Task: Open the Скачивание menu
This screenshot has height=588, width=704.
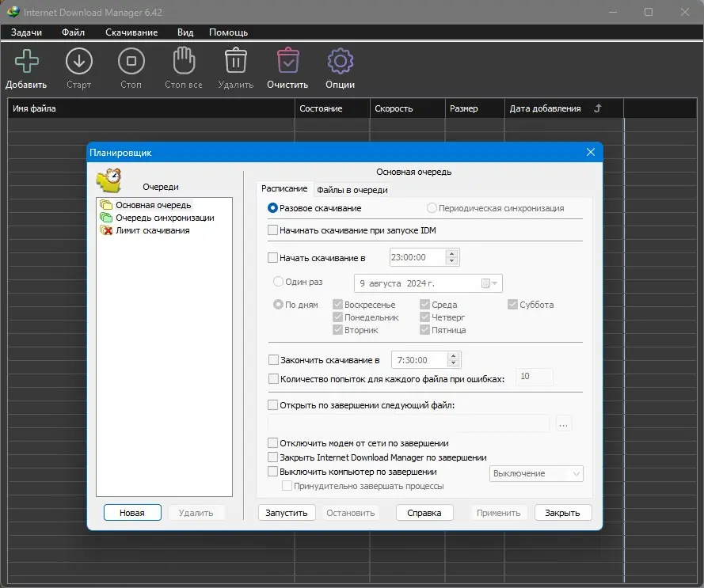Action: 131,32
